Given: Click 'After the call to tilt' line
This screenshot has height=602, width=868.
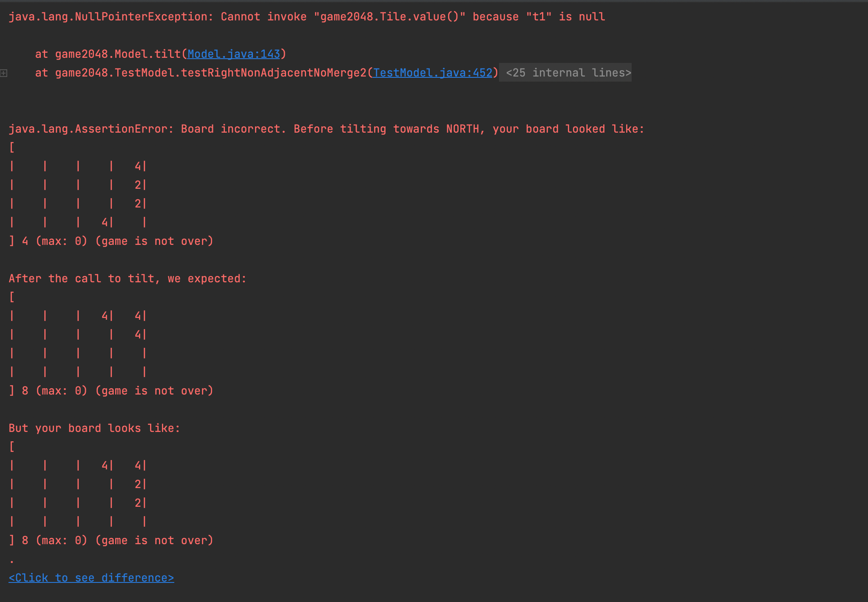Looking at the screenshot, I should [128, 279].
